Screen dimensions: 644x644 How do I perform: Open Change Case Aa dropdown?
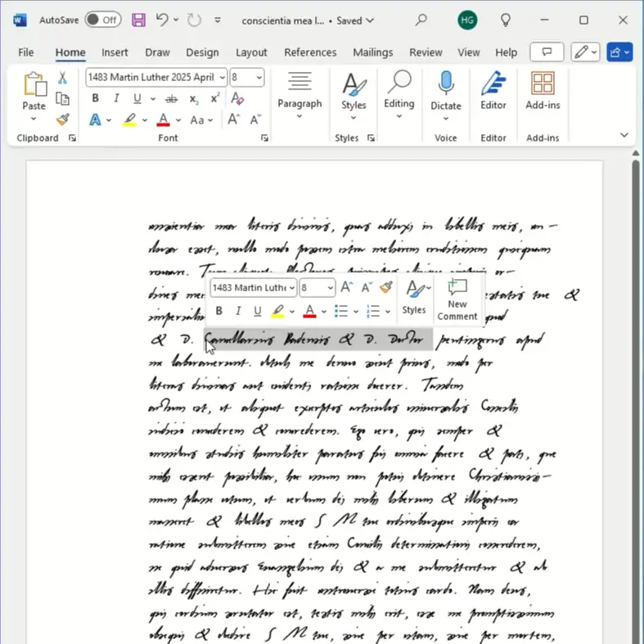coord(201,120)
